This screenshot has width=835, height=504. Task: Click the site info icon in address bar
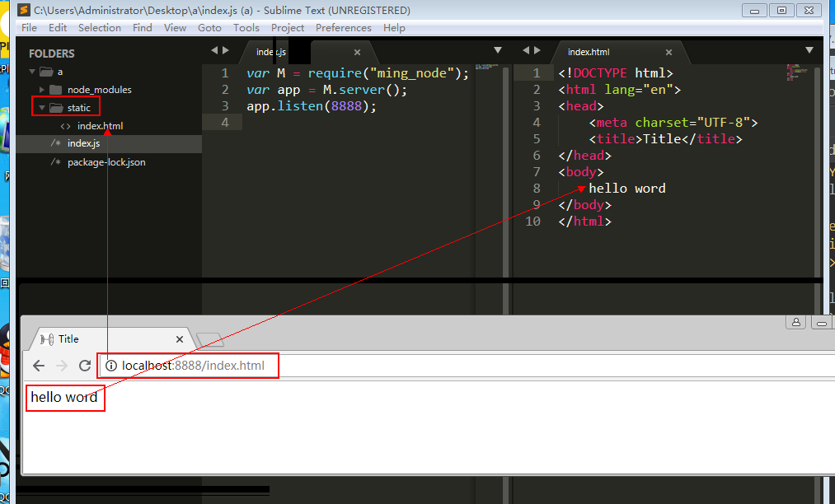(x=110, y=366)
